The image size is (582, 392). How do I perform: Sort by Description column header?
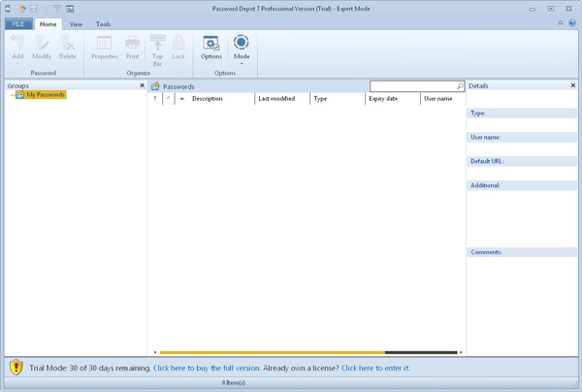point(214,98)
